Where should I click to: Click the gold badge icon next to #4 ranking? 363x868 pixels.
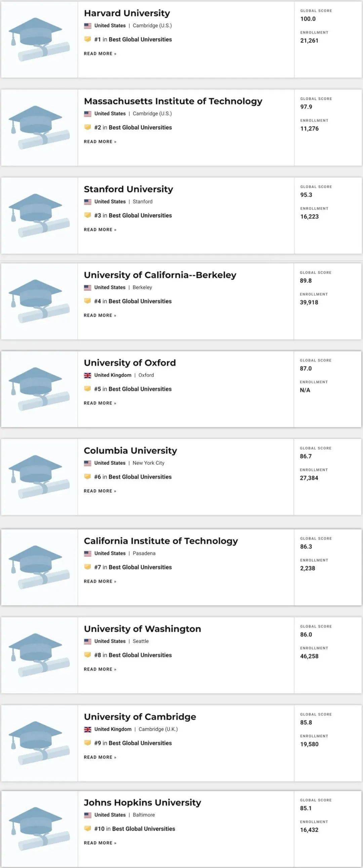tap(88, 301)
